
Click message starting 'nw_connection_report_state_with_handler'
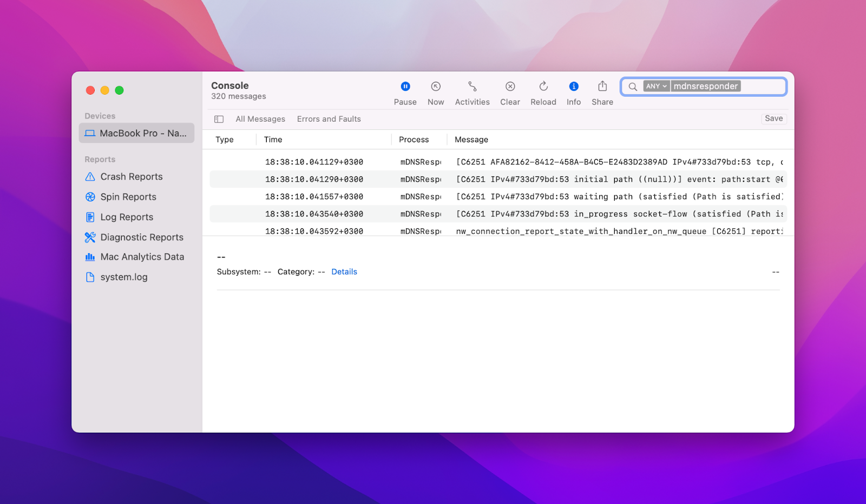pyautogui.click(x=619, y=231)
